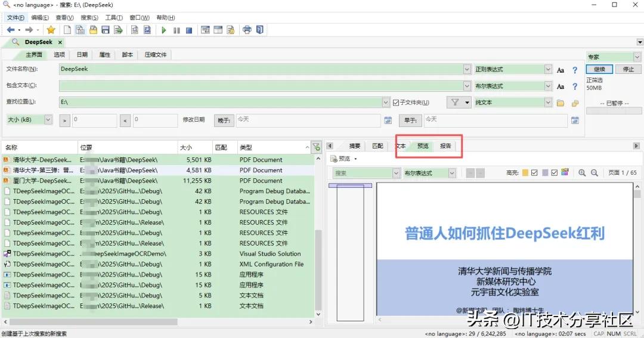This screenshot has height=338, width=644.
Task: Open the 搜索 menu
Action: pyautogui.click(x=89, y=18)
